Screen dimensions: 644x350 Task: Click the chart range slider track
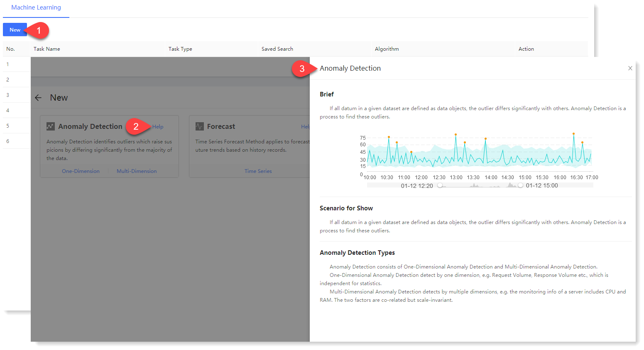(x=480, y=185)
